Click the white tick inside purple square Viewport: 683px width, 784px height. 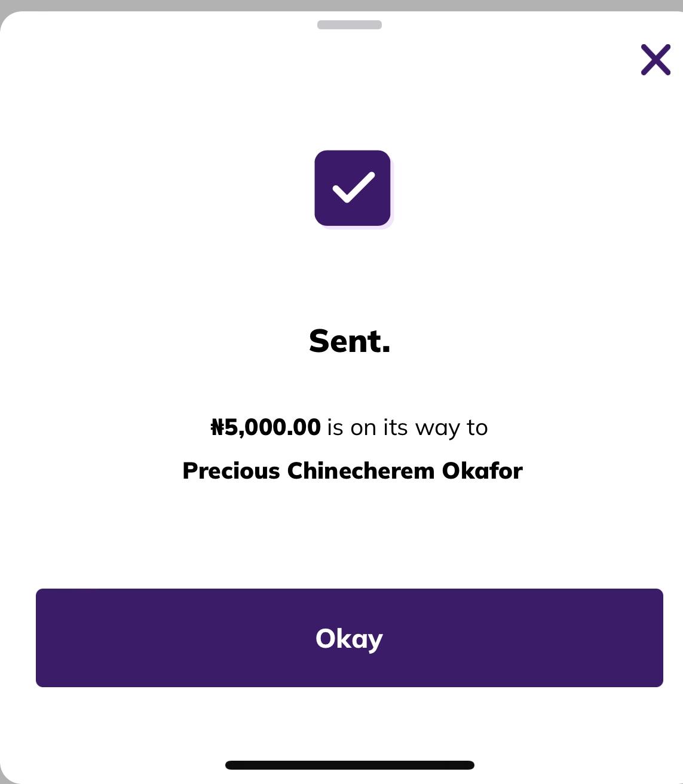[354, 188]
